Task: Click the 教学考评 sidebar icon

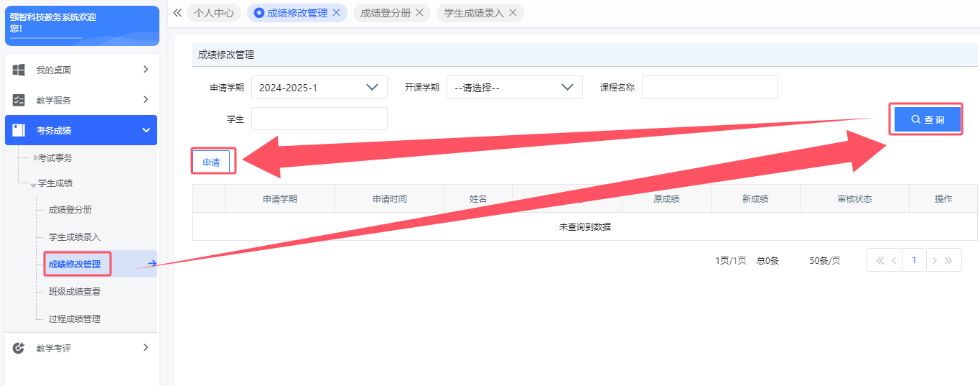Action: [x=19, y=348]
